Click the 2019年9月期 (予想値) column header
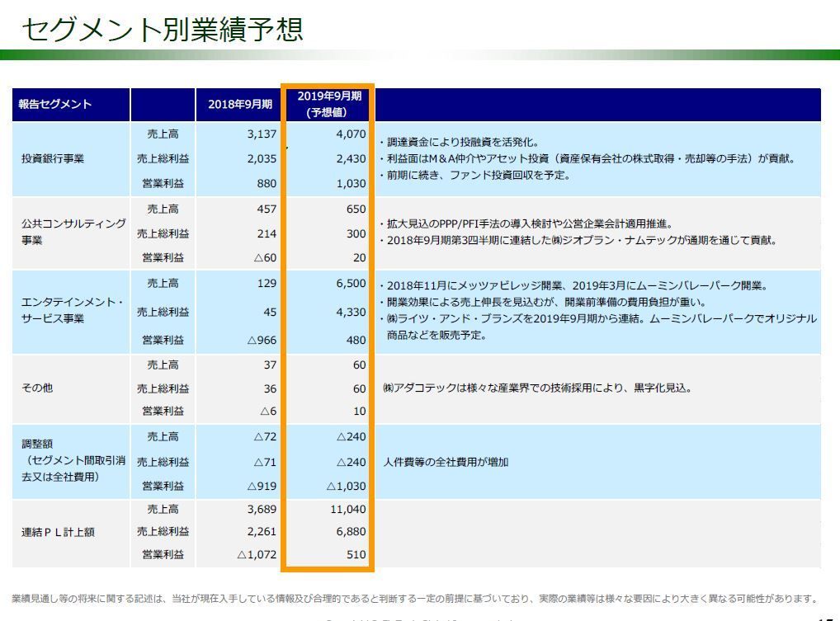This screenshot has height=621, width=840. (x=328, y=104)
